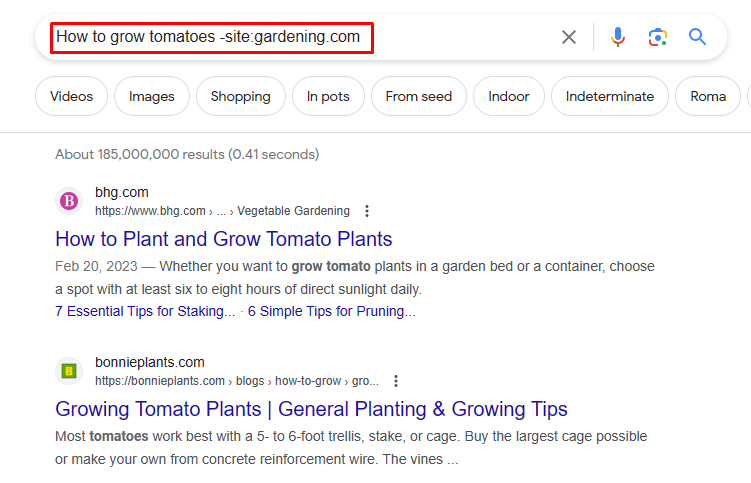Screen dimensions: 751x483
Task: Open How to Plant and Grow Tomato Plants
Action: tap(224, 239)
